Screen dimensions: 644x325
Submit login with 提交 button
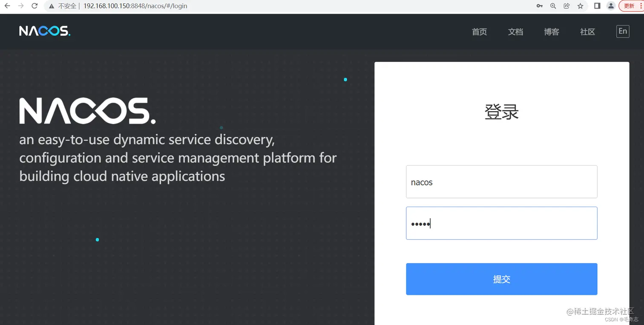tap(501, 279)
